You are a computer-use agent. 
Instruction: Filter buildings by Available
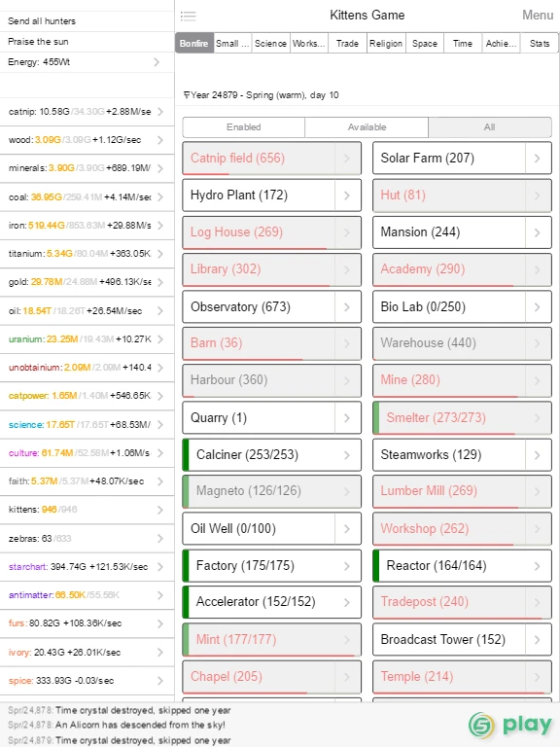tap(367, 127)
